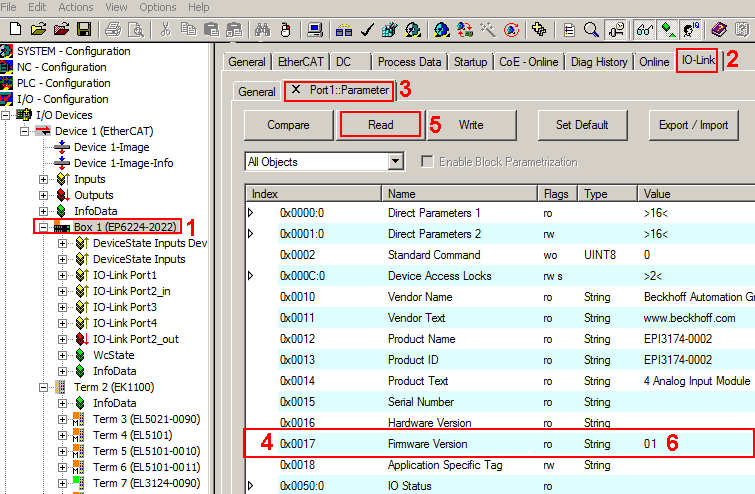This screenshot has width=755, height=494.
Task: Select the Application Specific Tag row
Action: pyautogui.click(x=500, y=465)
